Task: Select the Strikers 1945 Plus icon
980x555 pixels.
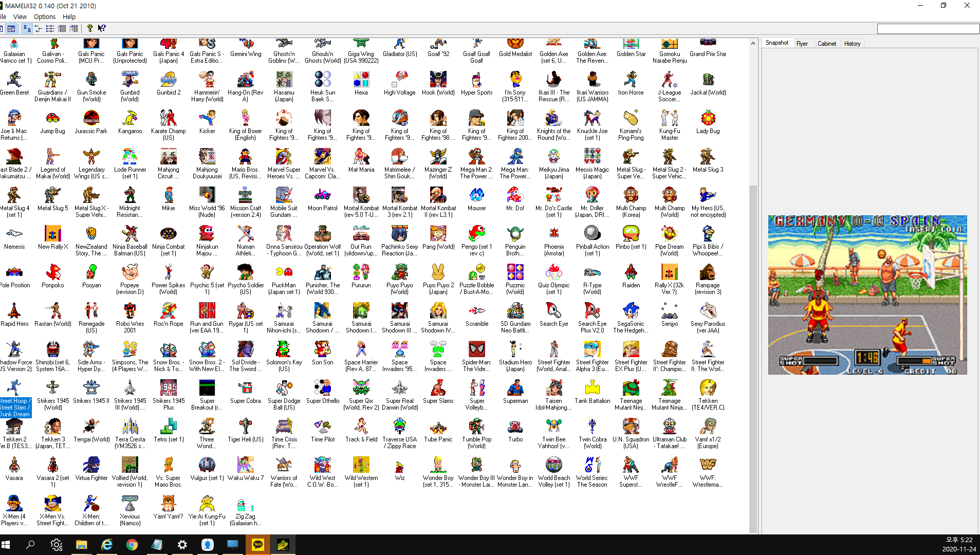Action: (169, 388)
